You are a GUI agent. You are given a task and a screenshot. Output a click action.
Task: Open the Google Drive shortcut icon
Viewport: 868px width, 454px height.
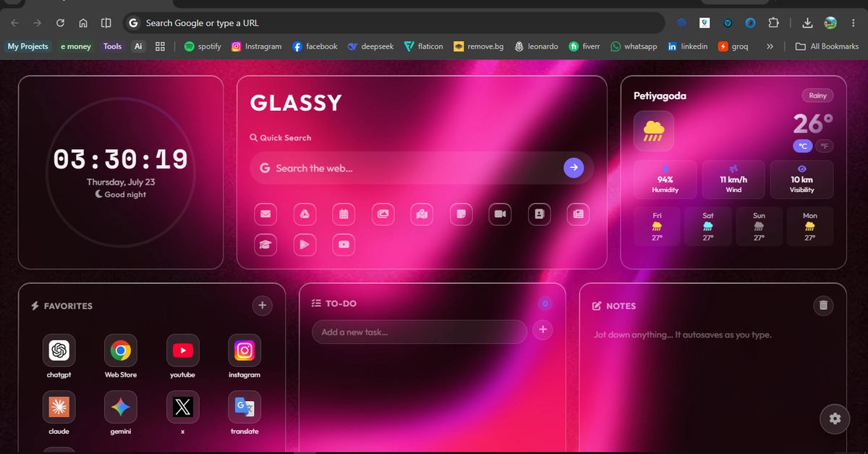click(305, 214)
